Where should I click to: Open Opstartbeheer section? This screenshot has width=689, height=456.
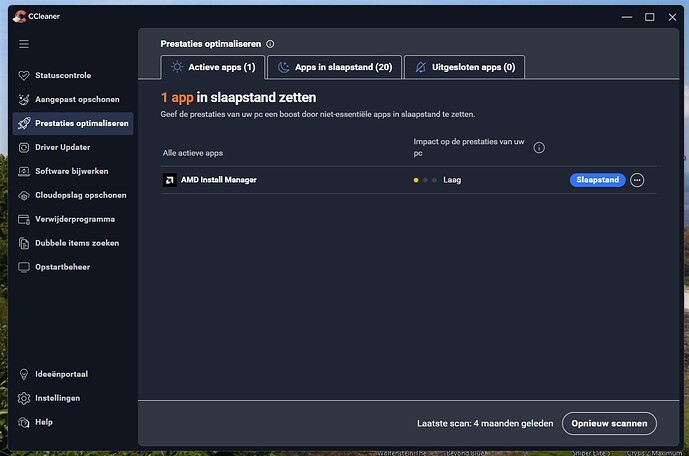(x=73, y=267)
